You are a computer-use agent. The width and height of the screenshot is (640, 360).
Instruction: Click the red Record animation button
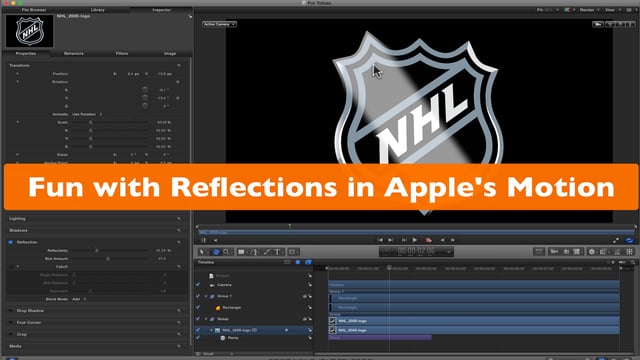point(428,240)
